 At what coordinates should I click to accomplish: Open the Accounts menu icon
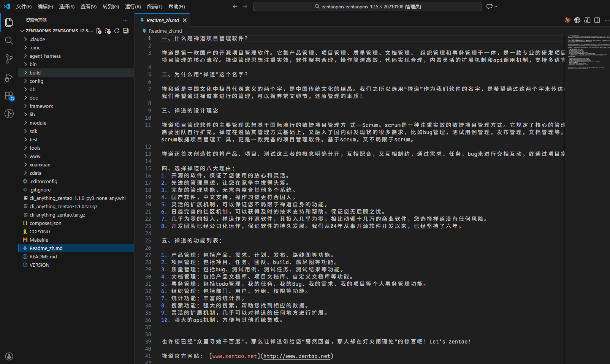point(9,356)
